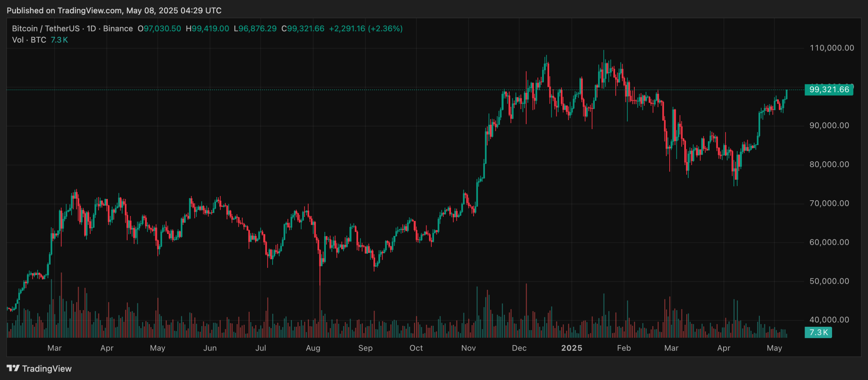Click the Feb label on time axis
The width and height of the screenshot is (868, 380).
624,348
